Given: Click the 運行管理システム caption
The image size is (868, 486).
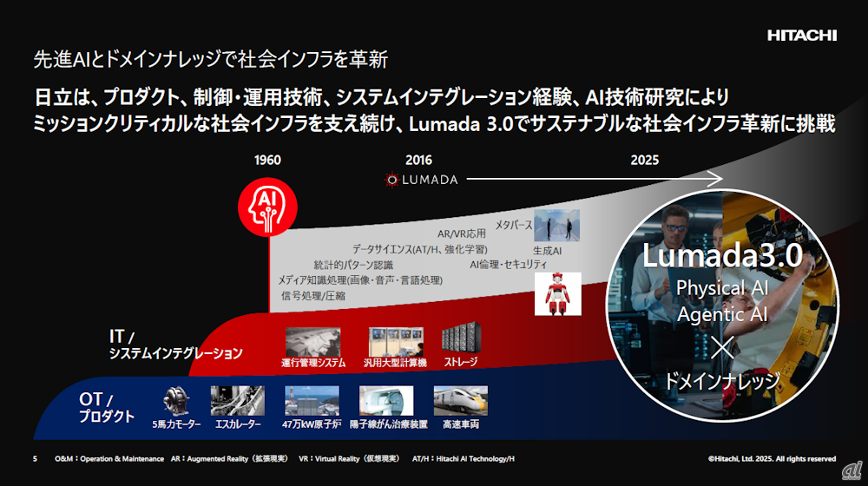Looking at the screenshot, I should click(x=313, y=363).
